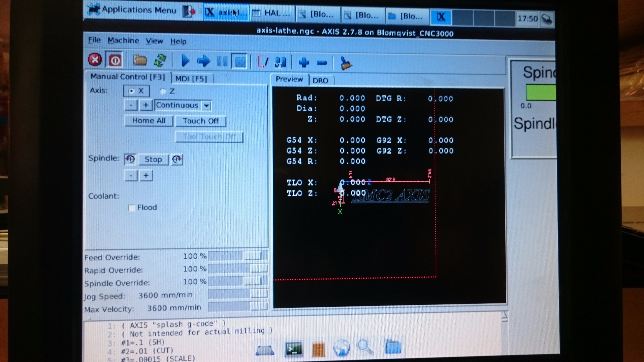
Task: Start spindle counterclockwise icon
Action: point(130,159)
